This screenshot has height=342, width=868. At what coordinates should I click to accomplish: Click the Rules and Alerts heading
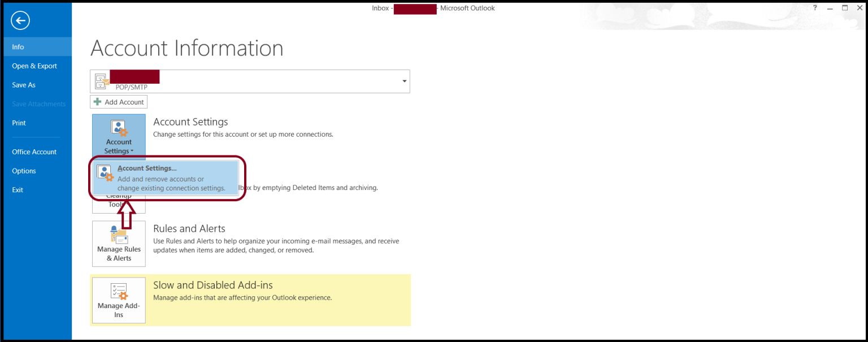point(189,228)
